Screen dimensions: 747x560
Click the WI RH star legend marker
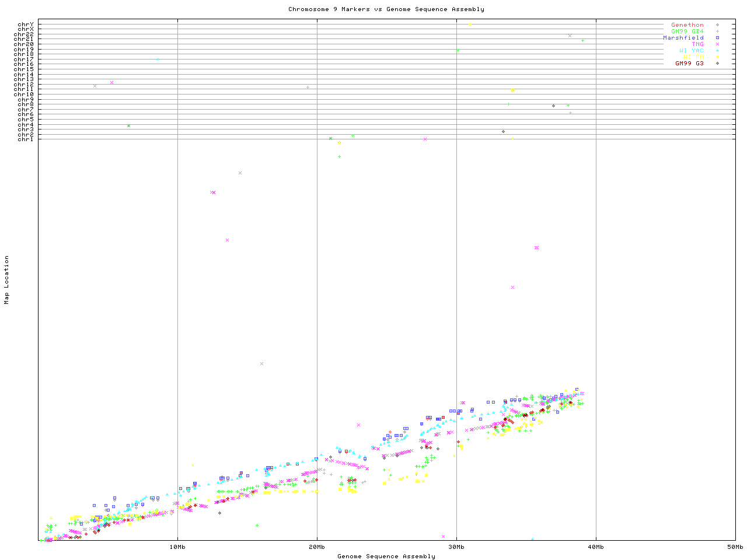pyautogui.click(x=717, y=57)
